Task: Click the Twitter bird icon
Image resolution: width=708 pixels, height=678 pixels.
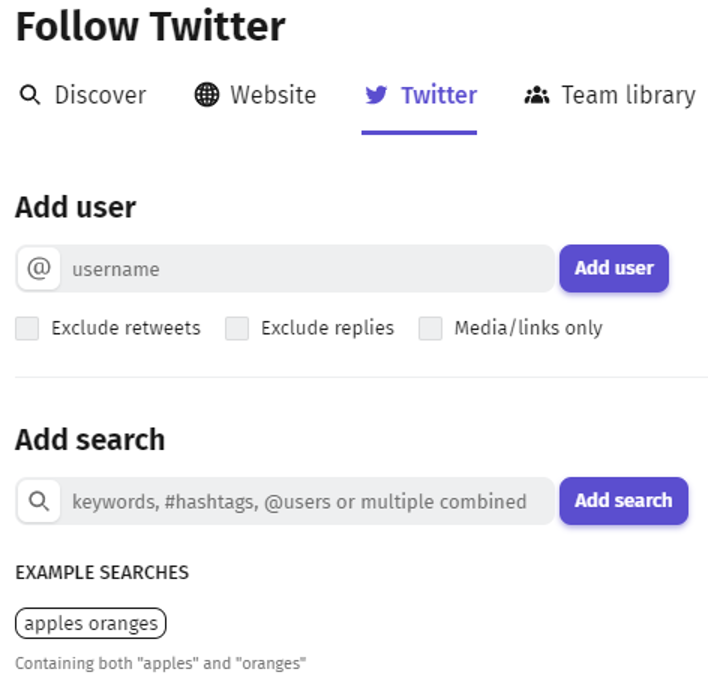Action: click(x=376, y=95)
